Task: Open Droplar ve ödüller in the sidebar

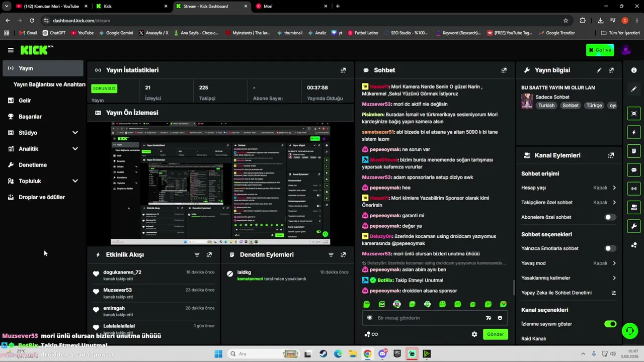Action: coord(43,197)
